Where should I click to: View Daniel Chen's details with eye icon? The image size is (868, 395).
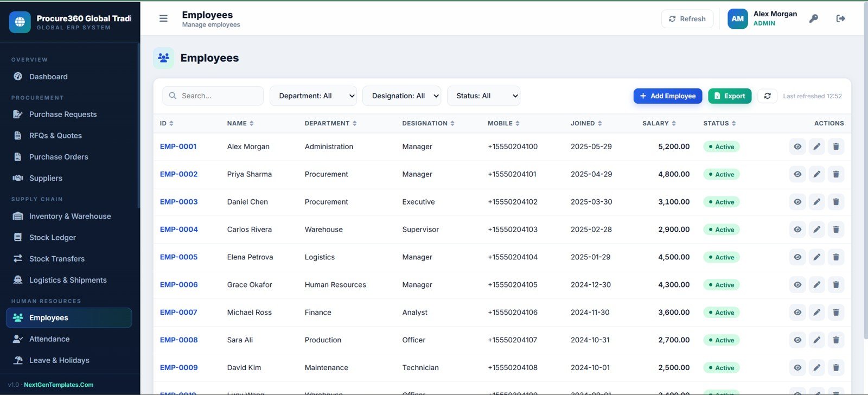[x=797, y=202]
